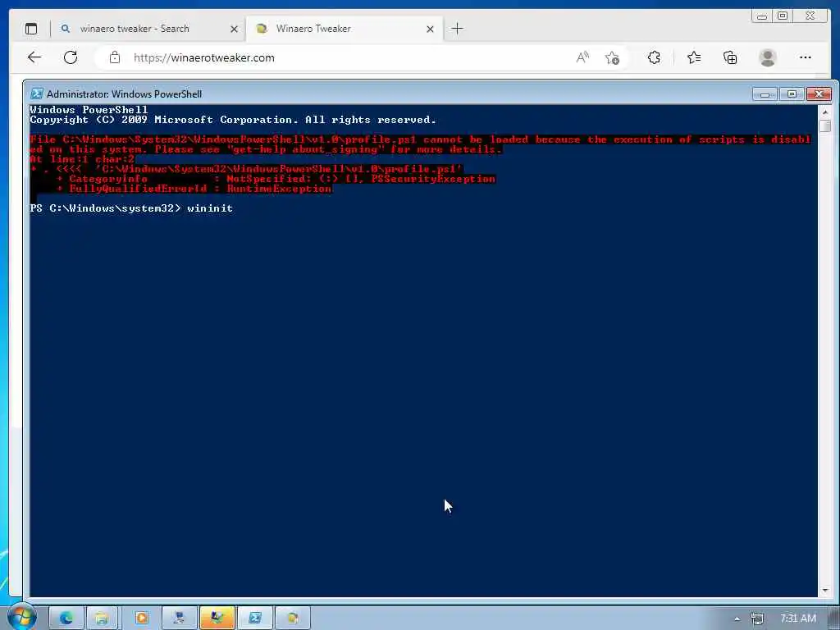Open Edge Settings and more menu
The height and width of the screenshot is (630, 840).
click(x=806, y=57)
